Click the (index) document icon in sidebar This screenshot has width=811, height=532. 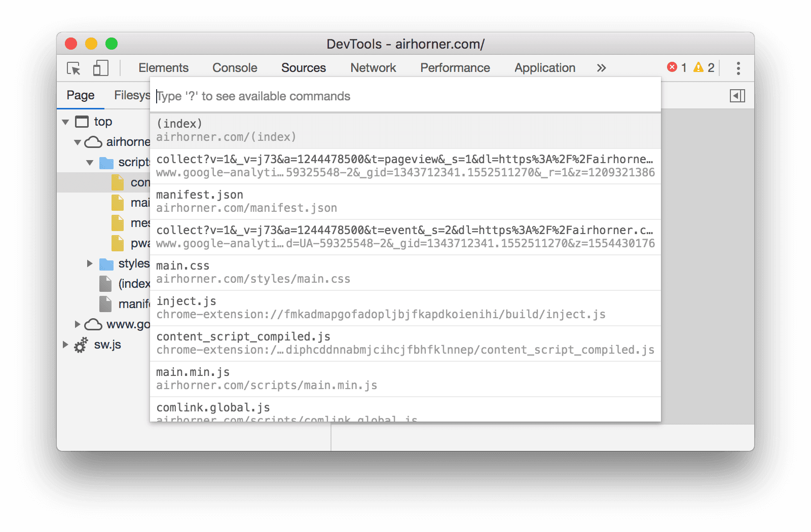pos(105,284)
